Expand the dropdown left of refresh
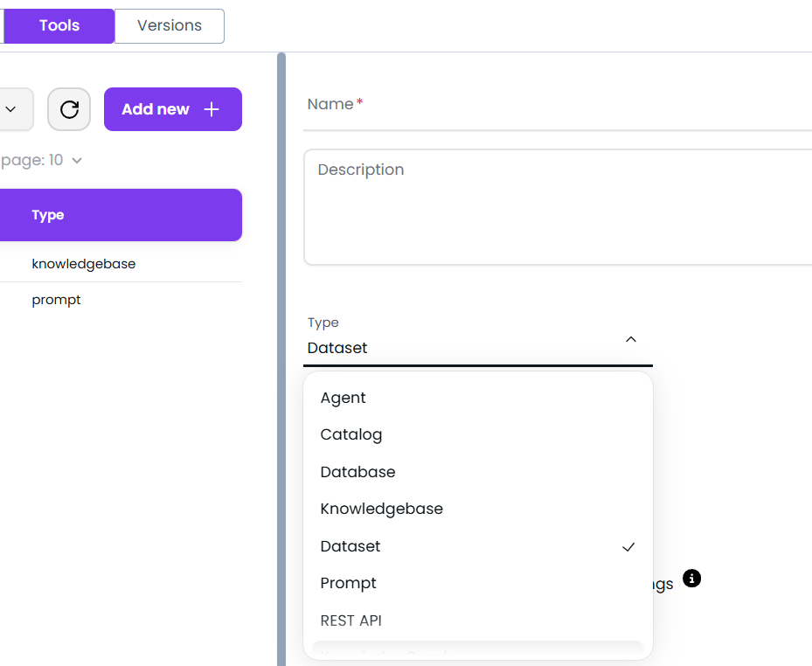Viewport: 812px width, 666px height. (12, 109)
